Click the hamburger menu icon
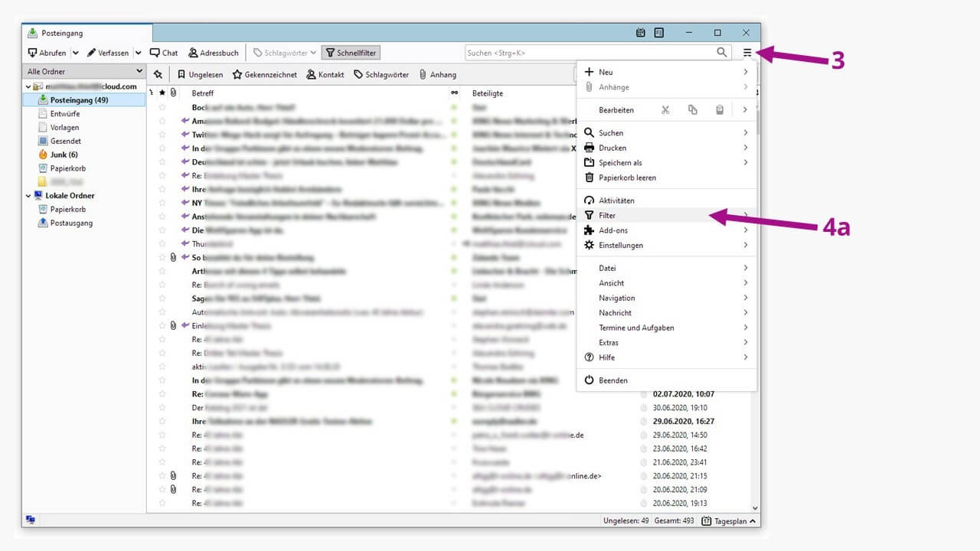The width and height of the screenshot is (980, 551). point(747,53)
